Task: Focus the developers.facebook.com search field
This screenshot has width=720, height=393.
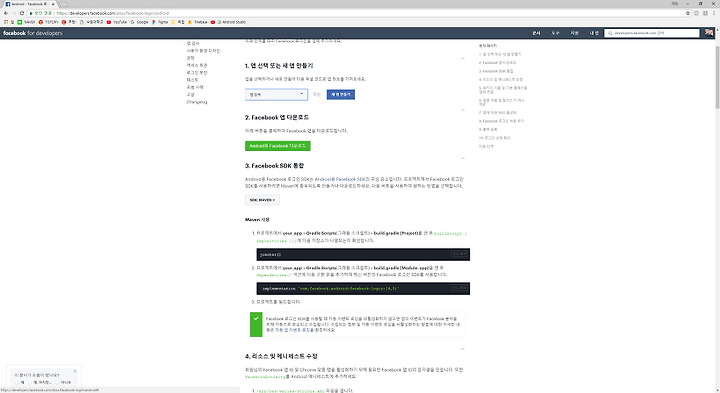Action: (x=652, y=33)
